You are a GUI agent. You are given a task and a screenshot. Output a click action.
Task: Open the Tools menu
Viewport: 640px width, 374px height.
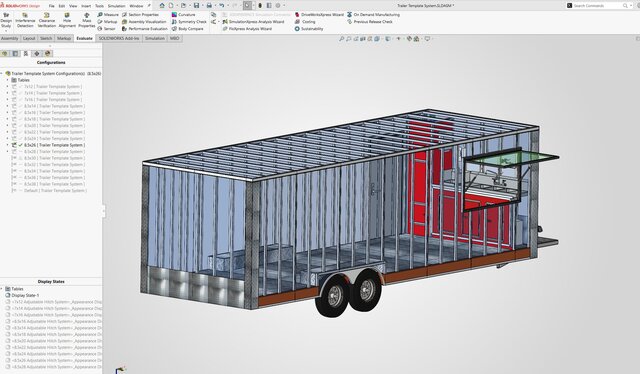(99, 6)
